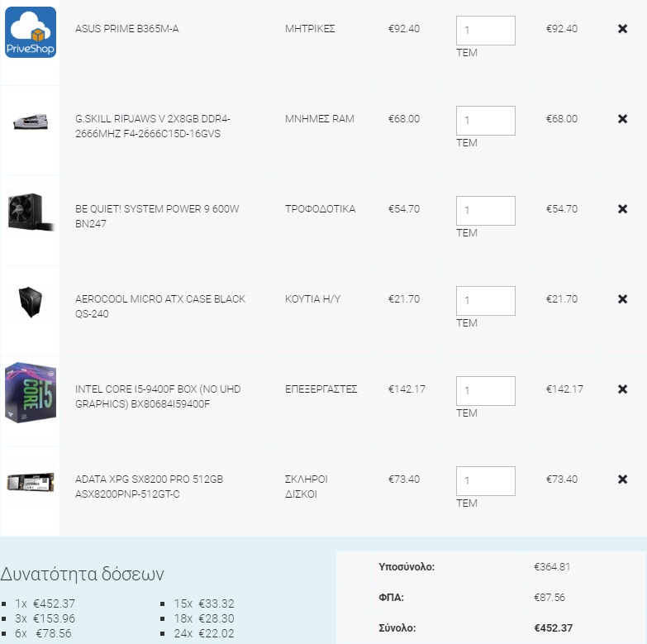The image size is (647, 644).
Task: Click the Δυνατότητα δόσεων heading
Action: point(83,575)
